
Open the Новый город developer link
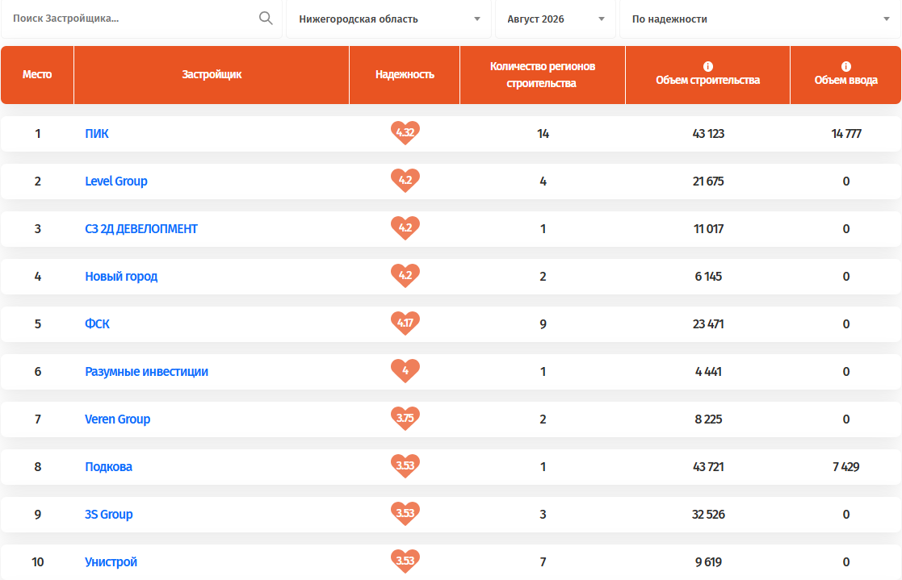tap(121, 276)
